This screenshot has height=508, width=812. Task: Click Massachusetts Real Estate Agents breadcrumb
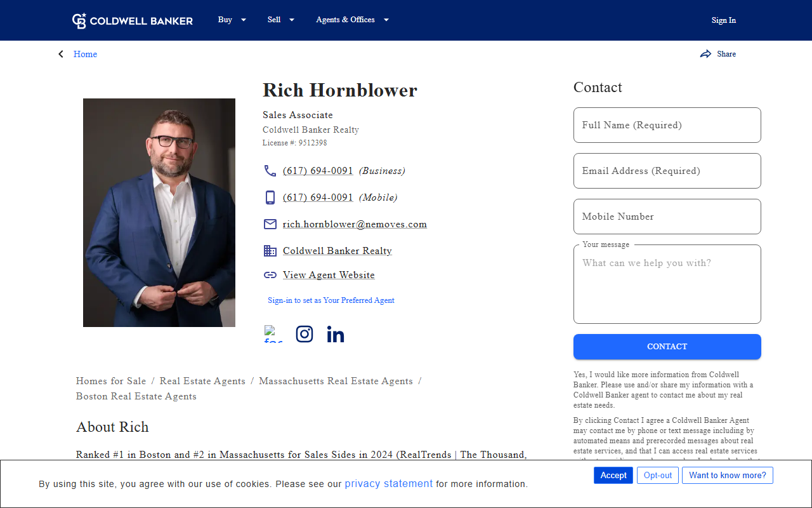pyautogui.click(x=336, y=381)
